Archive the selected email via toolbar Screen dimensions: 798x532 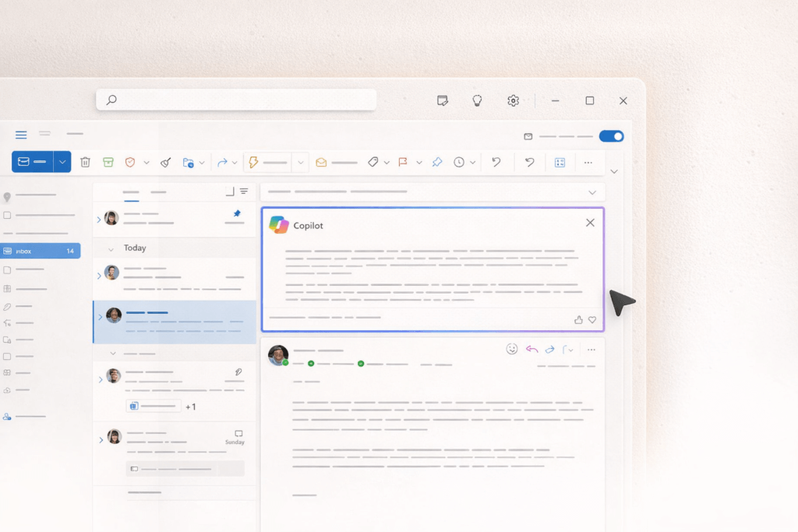[x=108, y=162]
